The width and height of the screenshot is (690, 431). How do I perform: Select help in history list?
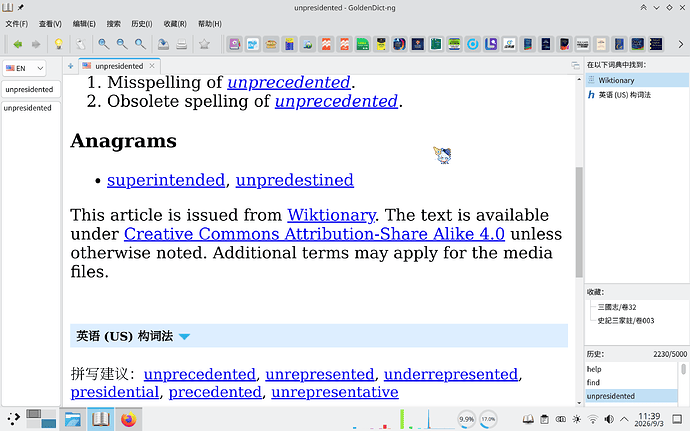tap(631, 369)
